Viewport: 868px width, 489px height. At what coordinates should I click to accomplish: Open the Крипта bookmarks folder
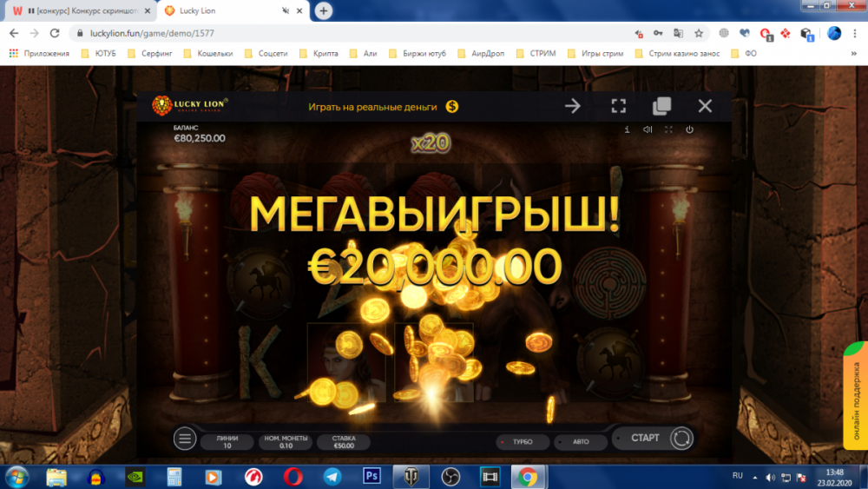[321, 53]
